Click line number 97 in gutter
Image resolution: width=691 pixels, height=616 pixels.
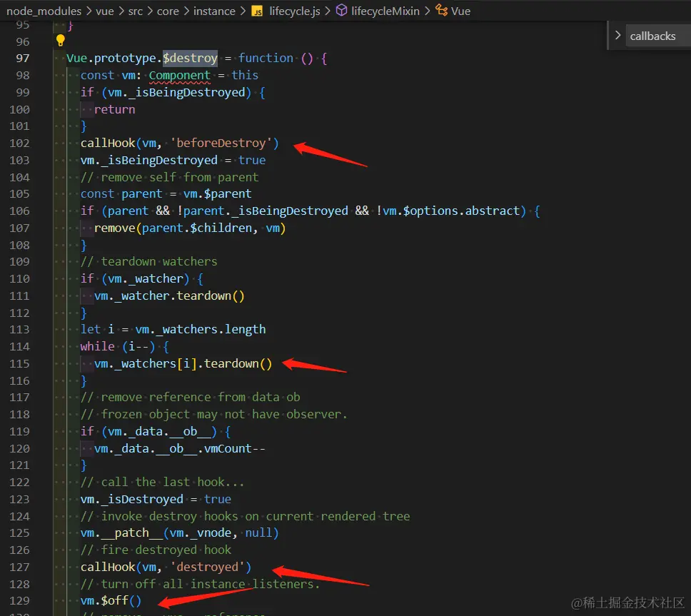[22, 58]
